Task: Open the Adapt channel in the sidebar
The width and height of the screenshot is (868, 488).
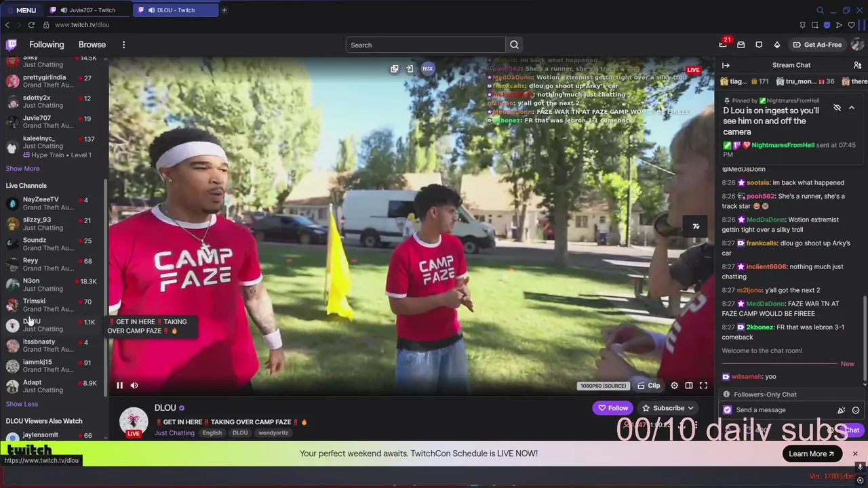Action: point(52,386)
